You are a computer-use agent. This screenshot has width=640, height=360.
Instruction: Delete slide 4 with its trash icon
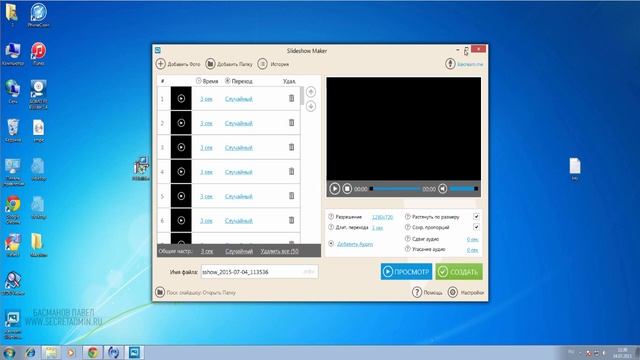(291, 172)
